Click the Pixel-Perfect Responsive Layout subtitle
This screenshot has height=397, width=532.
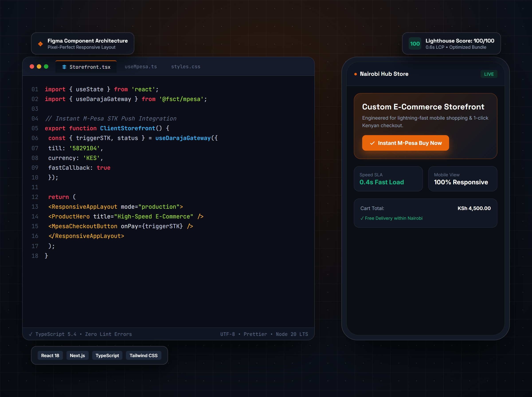point(82,47)
